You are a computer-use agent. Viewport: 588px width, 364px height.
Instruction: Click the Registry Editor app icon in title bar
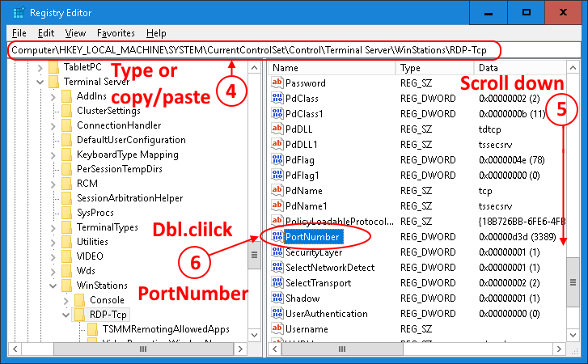[x=18, y=13]
